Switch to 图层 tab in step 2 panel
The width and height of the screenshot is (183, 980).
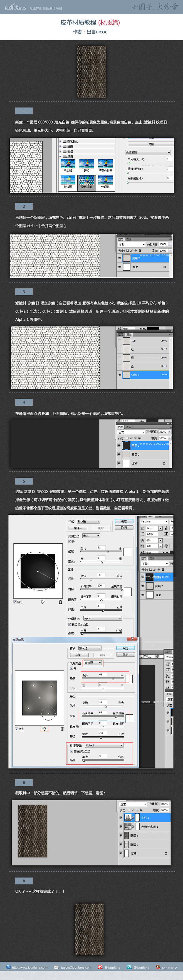(x=121, y=239)
